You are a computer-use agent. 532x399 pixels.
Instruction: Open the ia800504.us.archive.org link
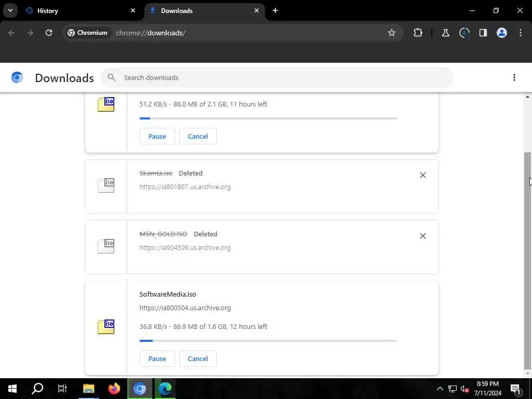(x=185, y=308)
